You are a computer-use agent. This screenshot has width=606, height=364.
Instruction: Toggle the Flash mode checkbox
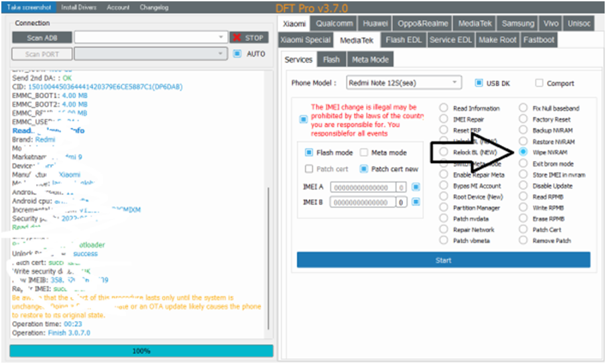click(309, 152)
